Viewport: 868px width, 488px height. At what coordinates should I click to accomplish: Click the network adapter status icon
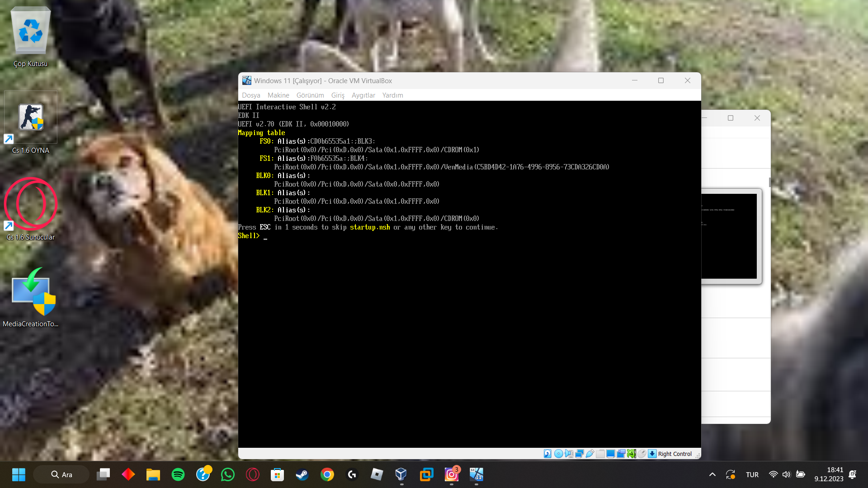579,454
